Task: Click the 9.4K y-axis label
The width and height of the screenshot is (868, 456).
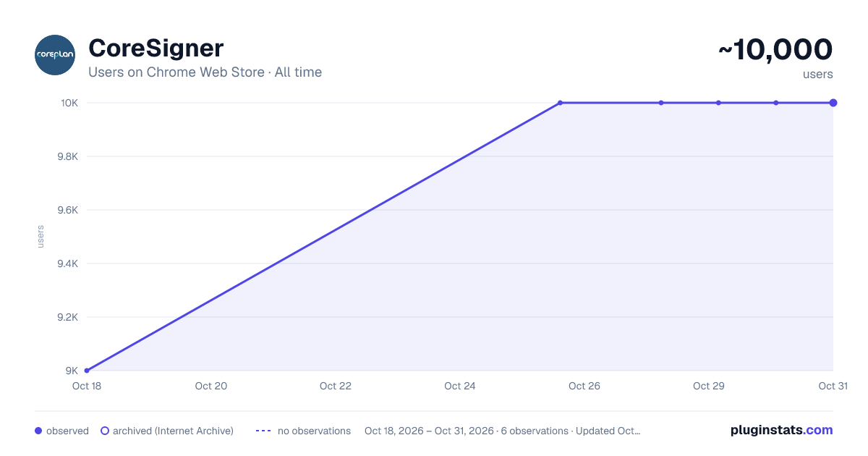Action: coord(67,263)
